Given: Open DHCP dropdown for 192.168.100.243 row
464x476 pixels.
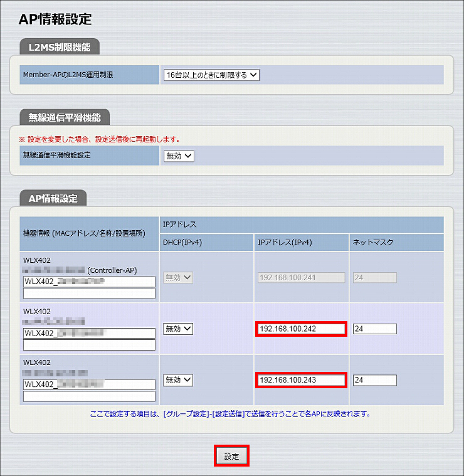Looking at the screenshot, I should pyautogui.click(x=178, y=380).
